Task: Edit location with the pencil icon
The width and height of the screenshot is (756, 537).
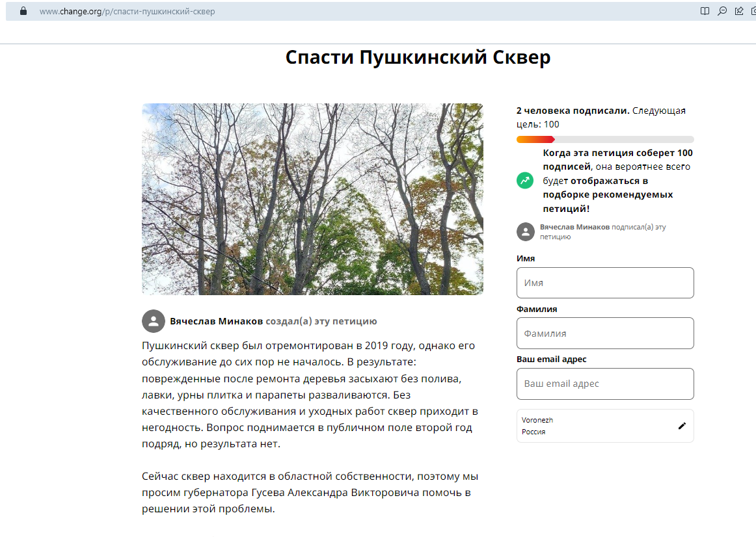Action: point(682,426)
